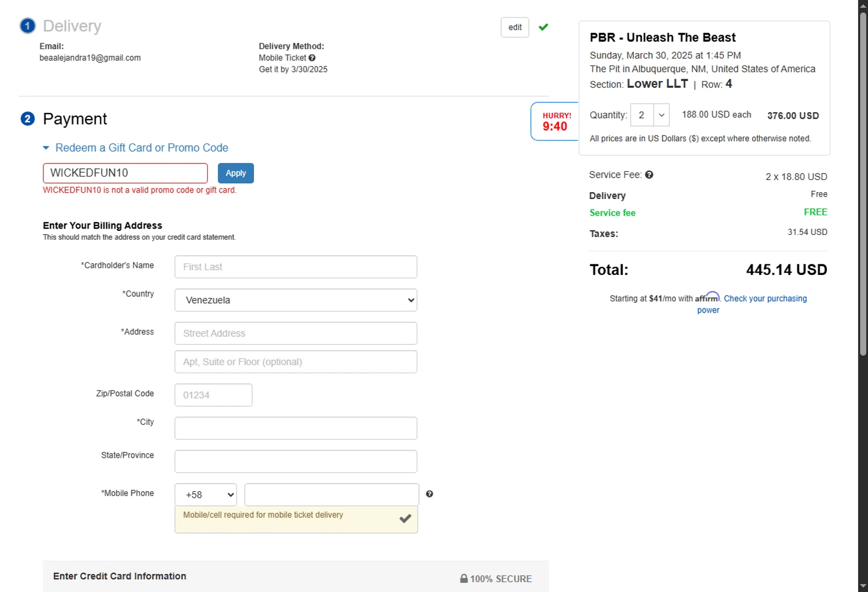Click the Cardholder's Name field
The height and width of the screenshot is (592, 868).
tap(296, 267)
